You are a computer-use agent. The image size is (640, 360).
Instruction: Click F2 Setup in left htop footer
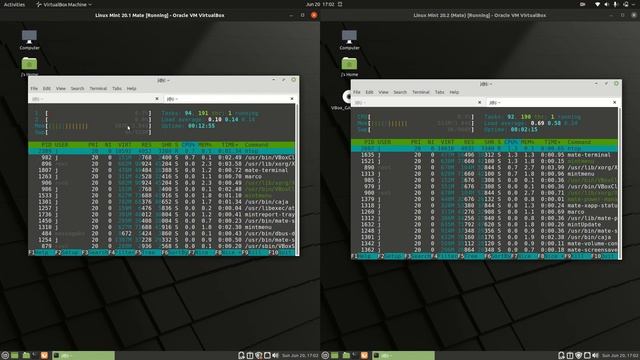pyautogui.click(x=68, y=253)
